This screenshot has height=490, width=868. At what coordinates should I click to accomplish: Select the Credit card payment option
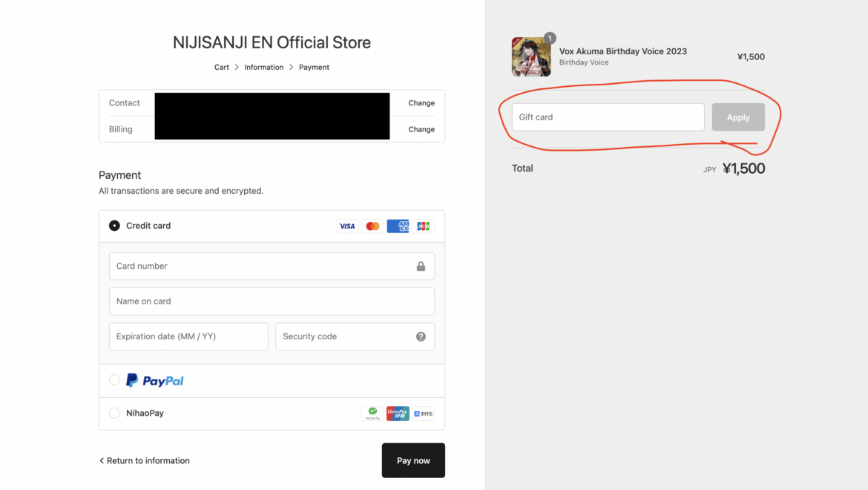coord(114,225)
